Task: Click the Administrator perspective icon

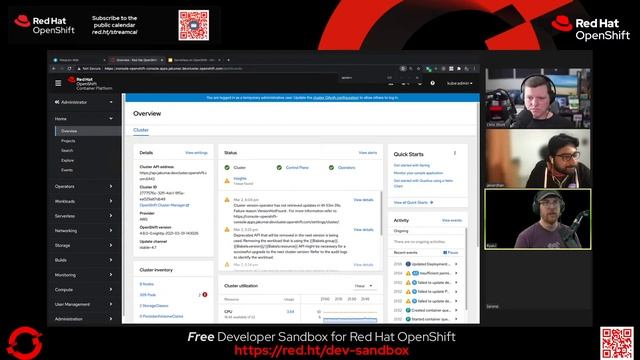Action: pos(57,102)
